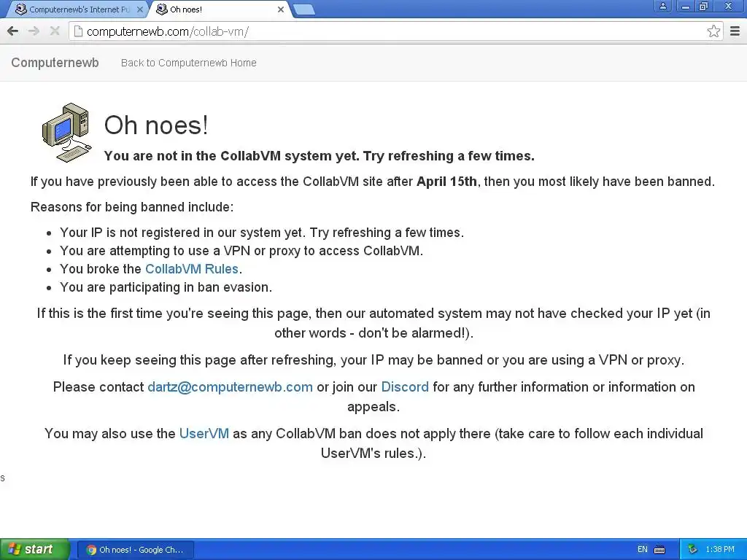Click the 1:38 PM clock
747x560 pixels.
click(720, 550)
